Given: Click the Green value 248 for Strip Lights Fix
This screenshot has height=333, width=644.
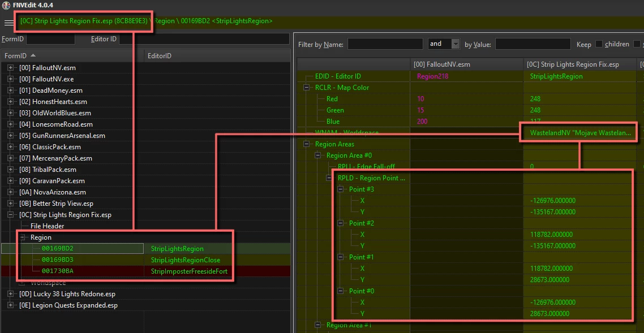Looking at the screenshot, I should (x=535, y=110).
